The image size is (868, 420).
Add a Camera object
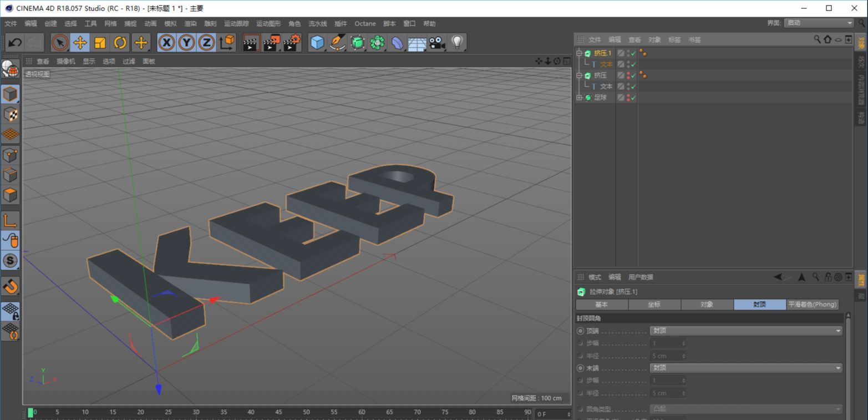[x=437, y=43]
